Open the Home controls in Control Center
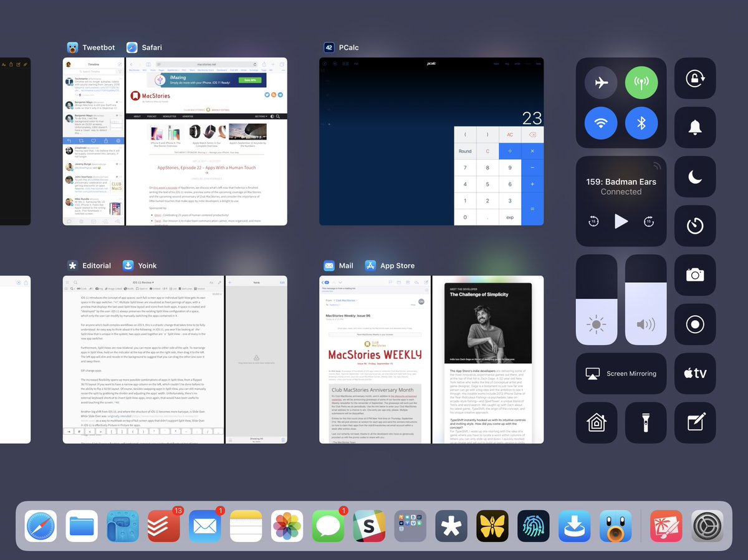Image resolution: width=748 pixels, height=560 pixels. [x=597, y=423]
